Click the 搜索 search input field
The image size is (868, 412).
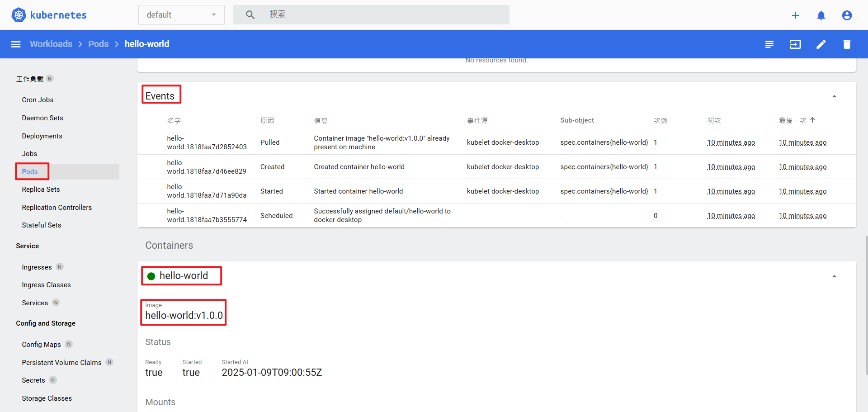tap(371, 14)
